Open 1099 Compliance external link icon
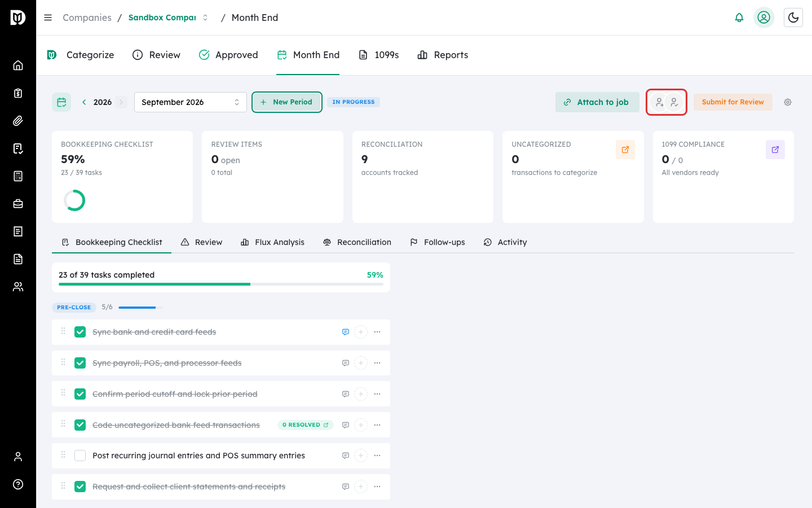The height and width of the screenshot is (508, 812). tap(775, 150)
